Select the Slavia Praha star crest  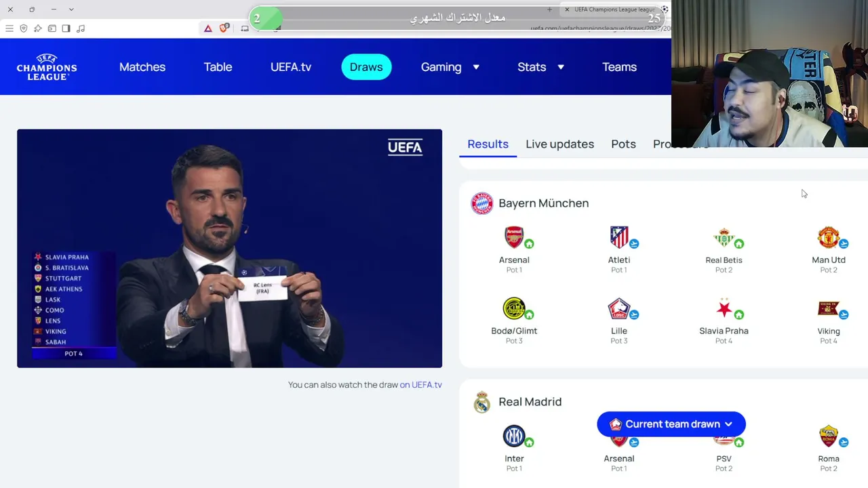click(x=724, y=308)
